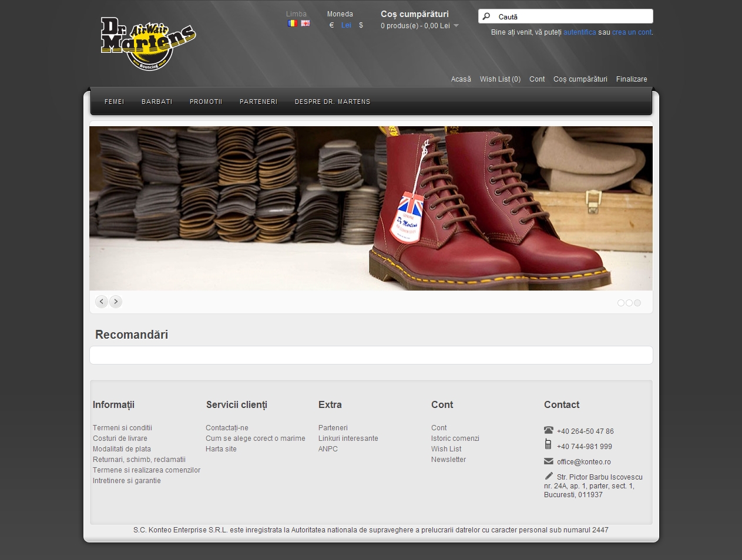
Task: Switch language with the UK flag
Action: tap(305, 23)
